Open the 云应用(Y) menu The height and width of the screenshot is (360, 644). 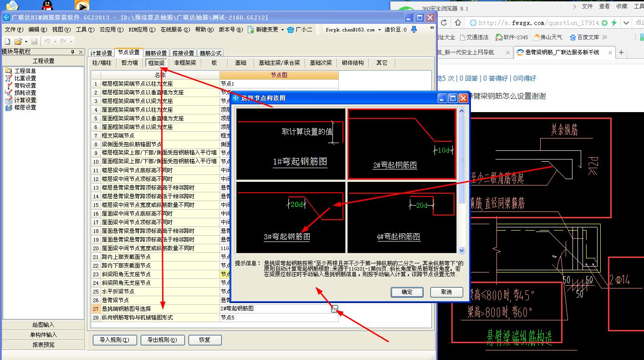(112, 30)
